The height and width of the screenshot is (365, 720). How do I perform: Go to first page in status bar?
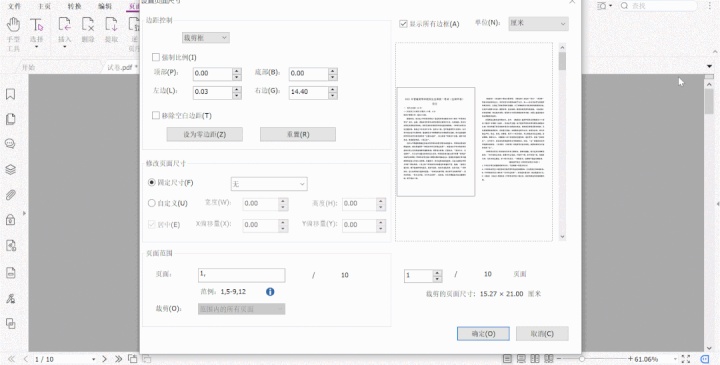click(11, 359)
